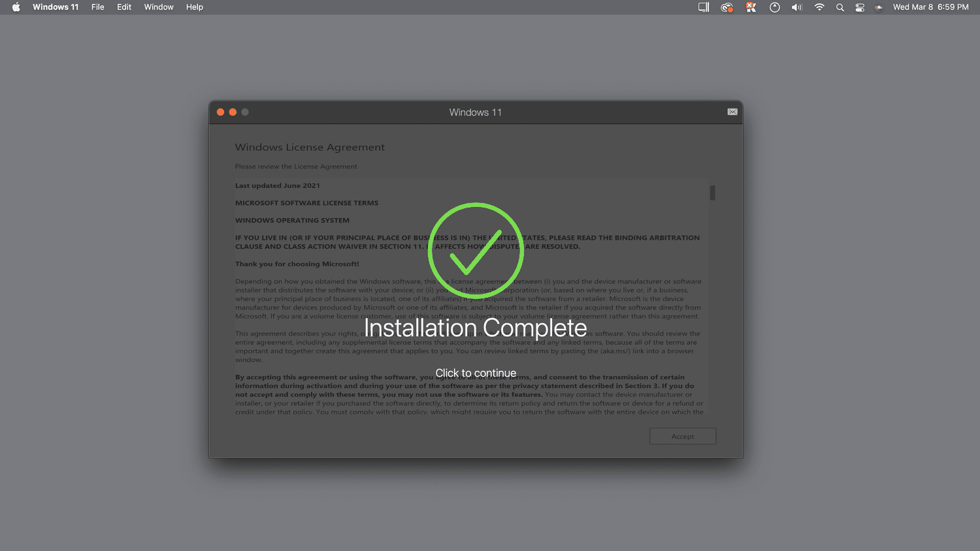Open the Window menu
980x551 pixels.
click(x=159, y=7)
